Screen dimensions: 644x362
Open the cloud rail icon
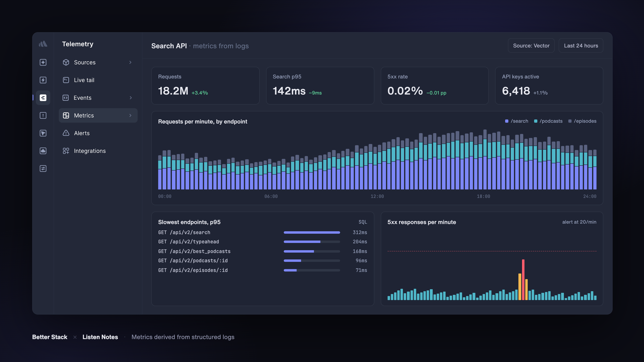point(43,151)
